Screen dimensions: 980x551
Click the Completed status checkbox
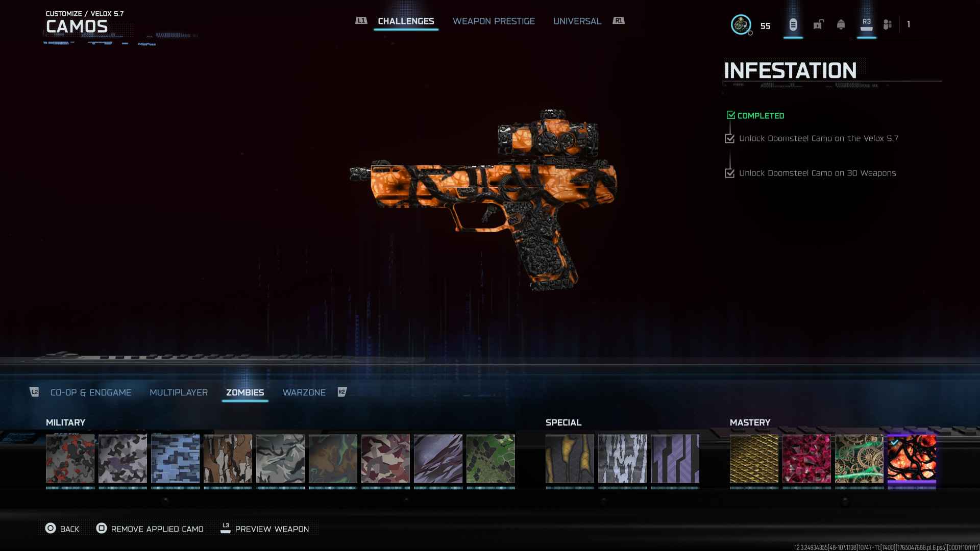pos(731,115)
